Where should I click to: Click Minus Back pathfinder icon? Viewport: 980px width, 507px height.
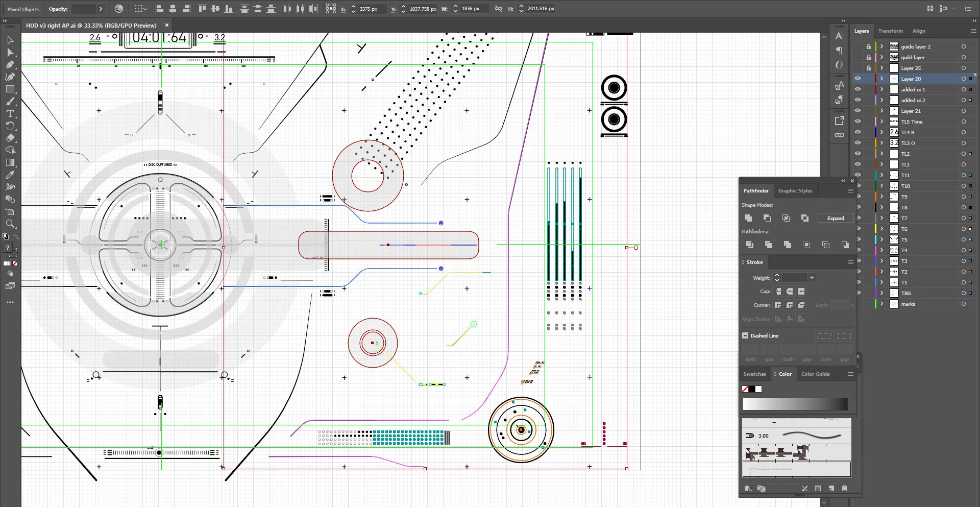pos(845,245)
